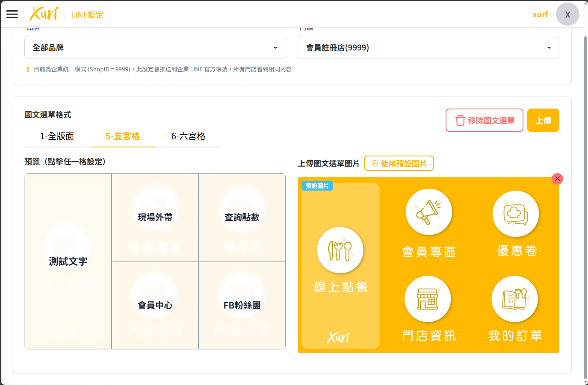This screenshot has width=588, height=385.
Task: Select the FB粉絲團 preview cell
Action: 242,305
